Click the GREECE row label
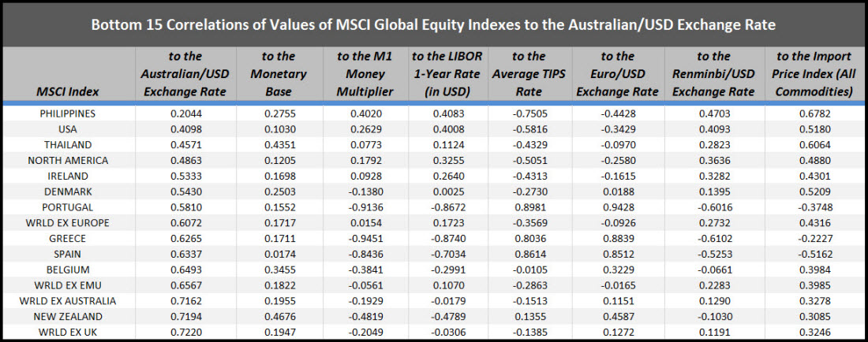 pyautogui.click(x=68, y=239)
